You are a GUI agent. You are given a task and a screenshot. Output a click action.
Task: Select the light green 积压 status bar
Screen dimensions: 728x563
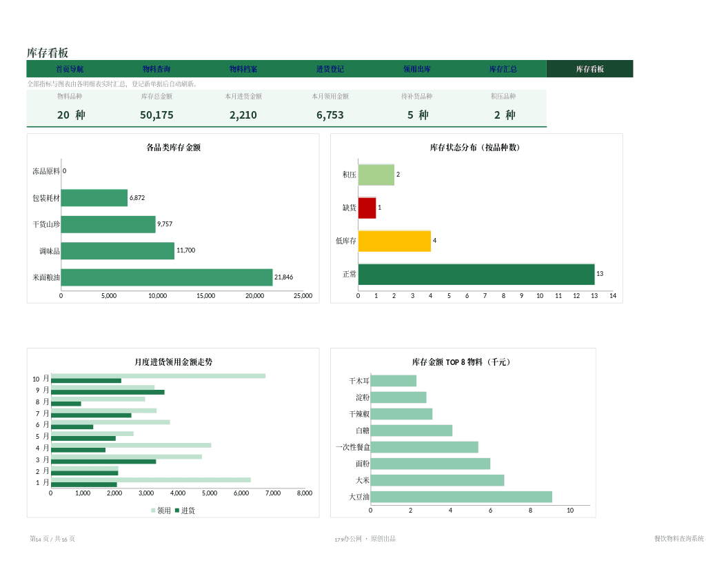376,175
